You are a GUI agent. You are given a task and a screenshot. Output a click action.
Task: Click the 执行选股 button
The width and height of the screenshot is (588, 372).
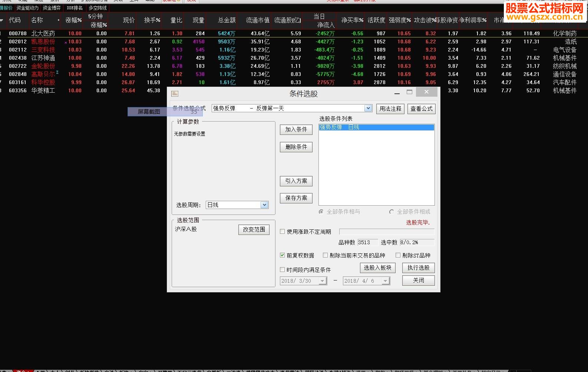[419, 268]
